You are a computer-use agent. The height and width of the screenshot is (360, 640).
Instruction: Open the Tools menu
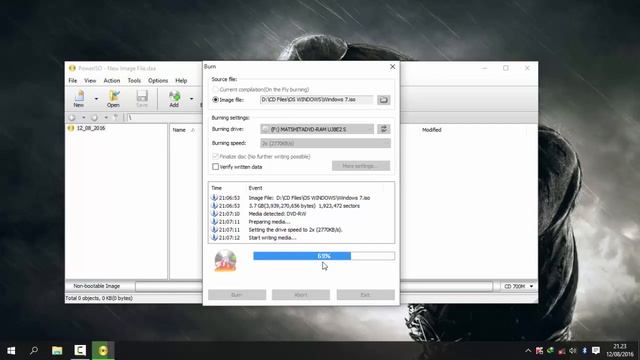pos(134,81)
